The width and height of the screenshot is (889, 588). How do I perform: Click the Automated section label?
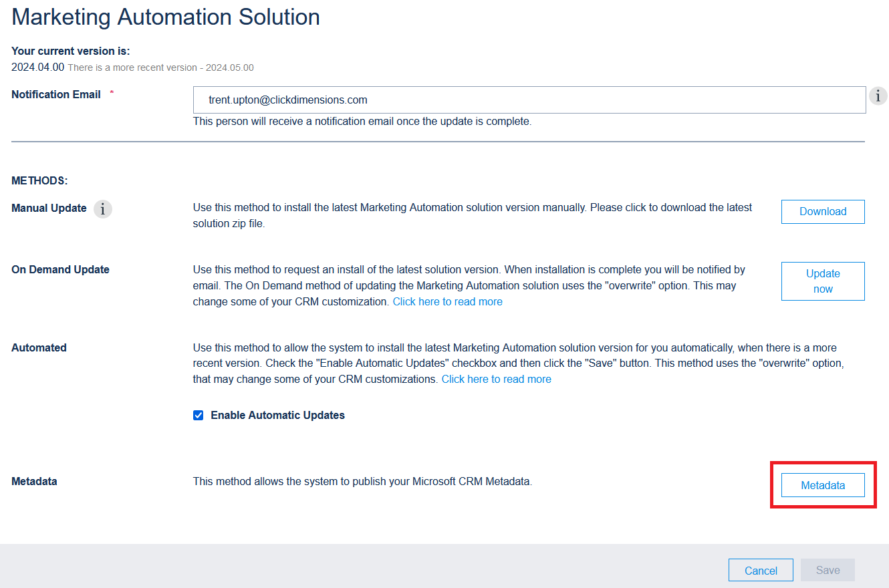(x=39, y=347)
